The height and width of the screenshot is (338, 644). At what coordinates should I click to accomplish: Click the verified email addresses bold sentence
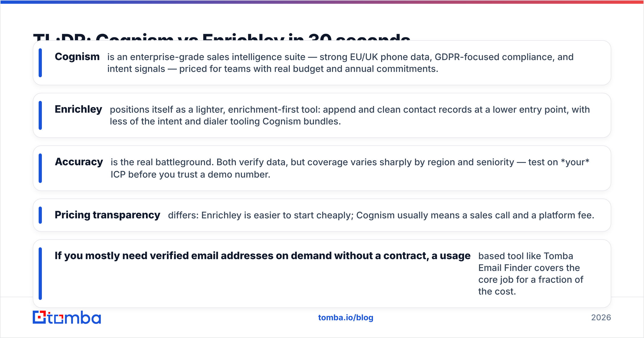(262, 256)
